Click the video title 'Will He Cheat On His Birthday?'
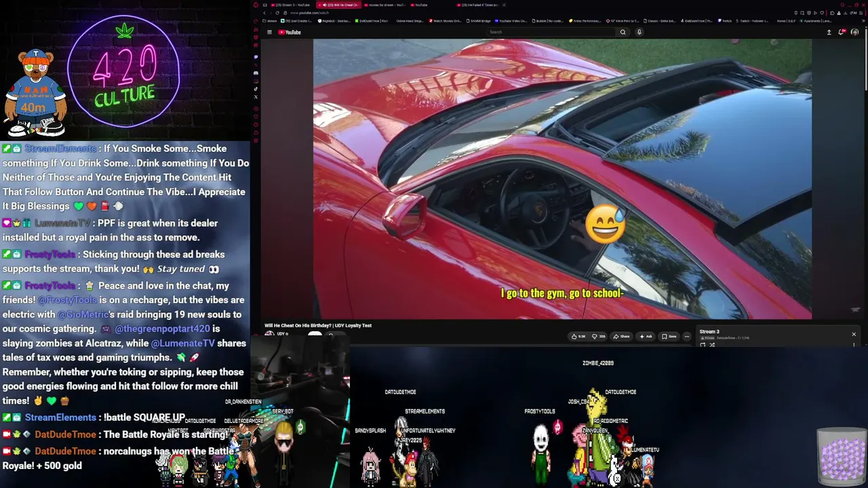The width and height of the screenshot is (868, 488). tap(318, 325)
